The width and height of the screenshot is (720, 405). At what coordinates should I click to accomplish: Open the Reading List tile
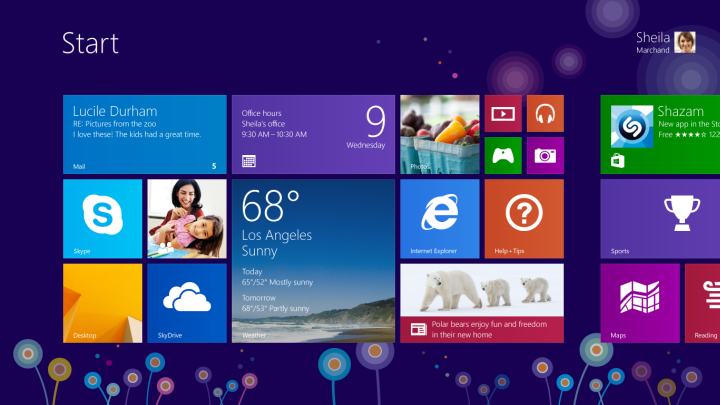pos(703,303)
